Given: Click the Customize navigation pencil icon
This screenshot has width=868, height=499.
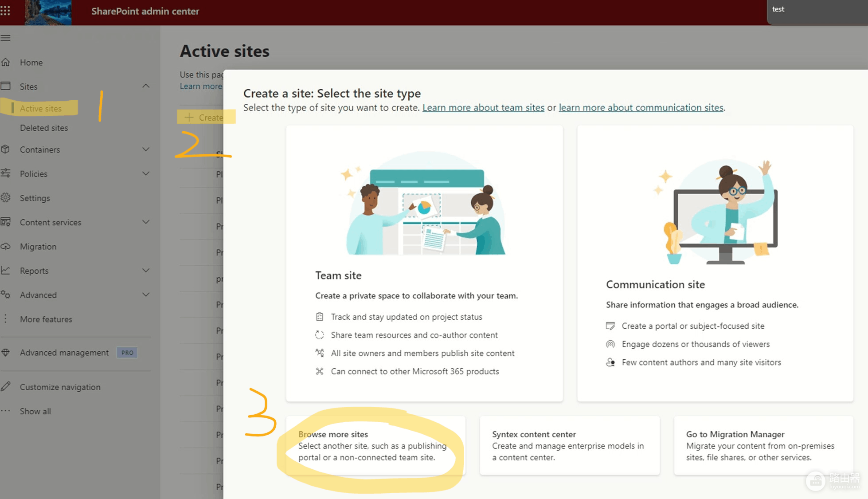Looking at the screenshot, I should (5, 387).
